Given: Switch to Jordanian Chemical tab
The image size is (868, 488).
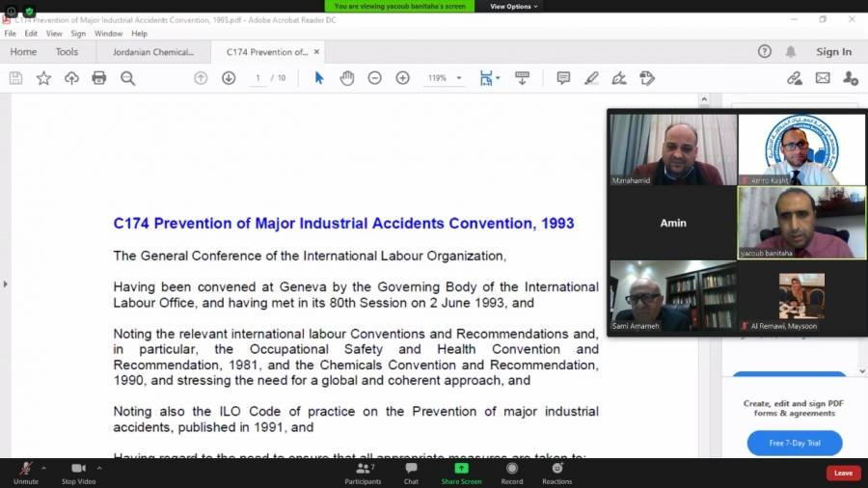Looking at the screenshot, I should 153,52.
